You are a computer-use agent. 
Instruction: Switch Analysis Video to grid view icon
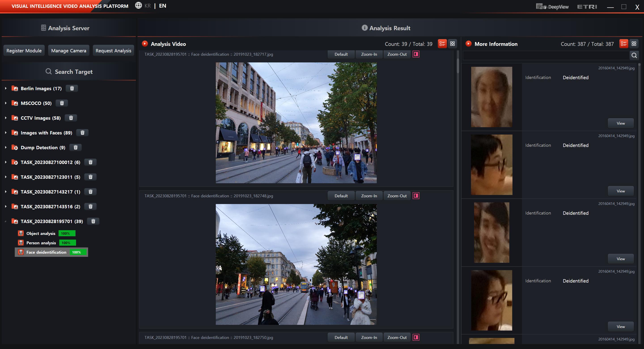(452, 44)
